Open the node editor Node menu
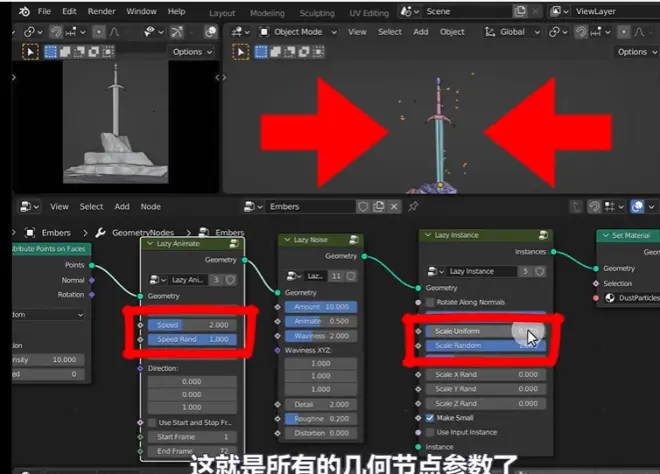Screen dimensions: 660x474 point(150,206)
